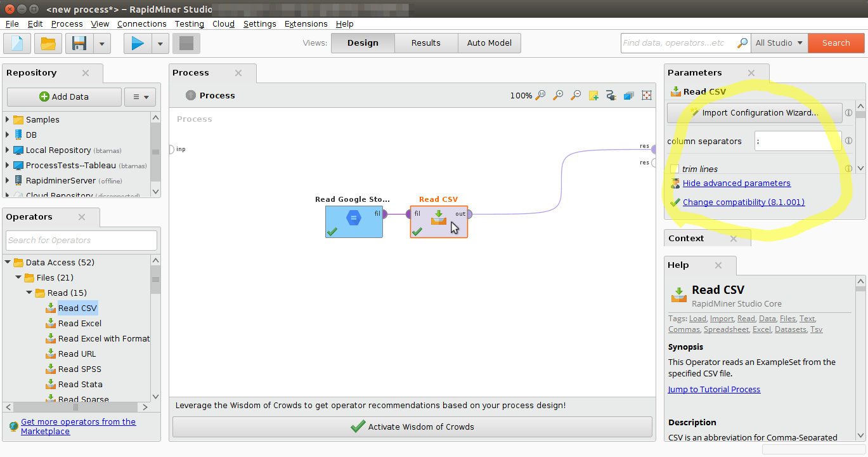Click the Activate Wisdom of Crowds button

(412, 427)
